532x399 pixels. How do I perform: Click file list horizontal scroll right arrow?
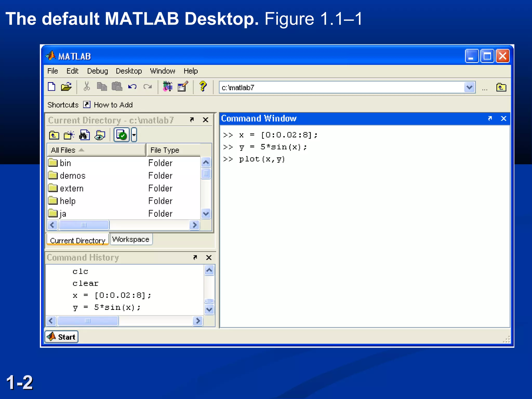click(195, 225)
